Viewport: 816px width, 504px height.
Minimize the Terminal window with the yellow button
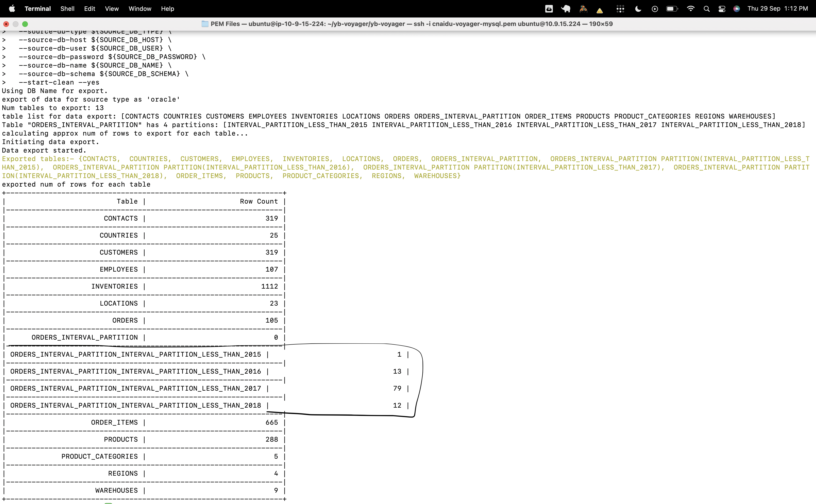click(x=15, y=24)
